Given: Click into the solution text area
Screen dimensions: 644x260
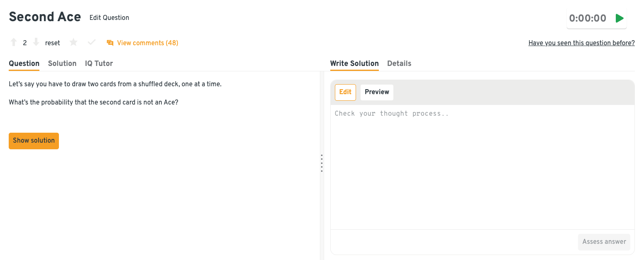Looking at the screenshot, I should pyautogui.click(x=482, y=166).
